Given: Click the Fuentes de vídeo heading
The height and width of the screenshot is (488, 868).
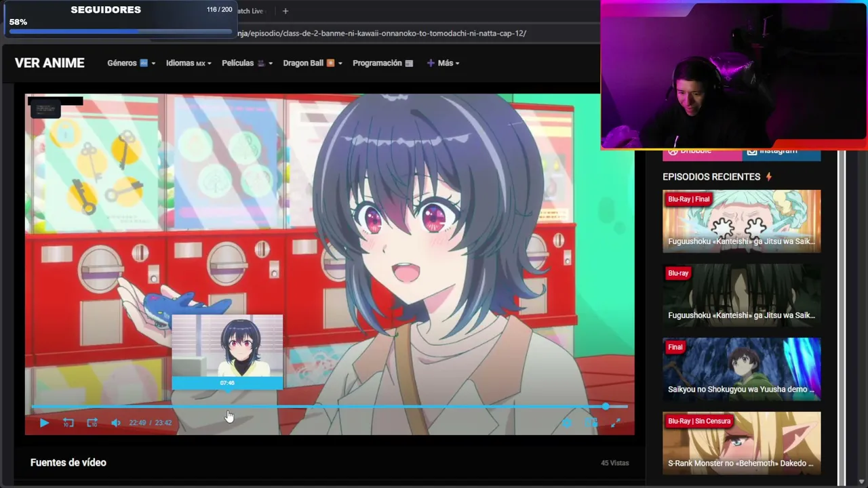Looking at the screenshot, I should (x=68, y=462).
